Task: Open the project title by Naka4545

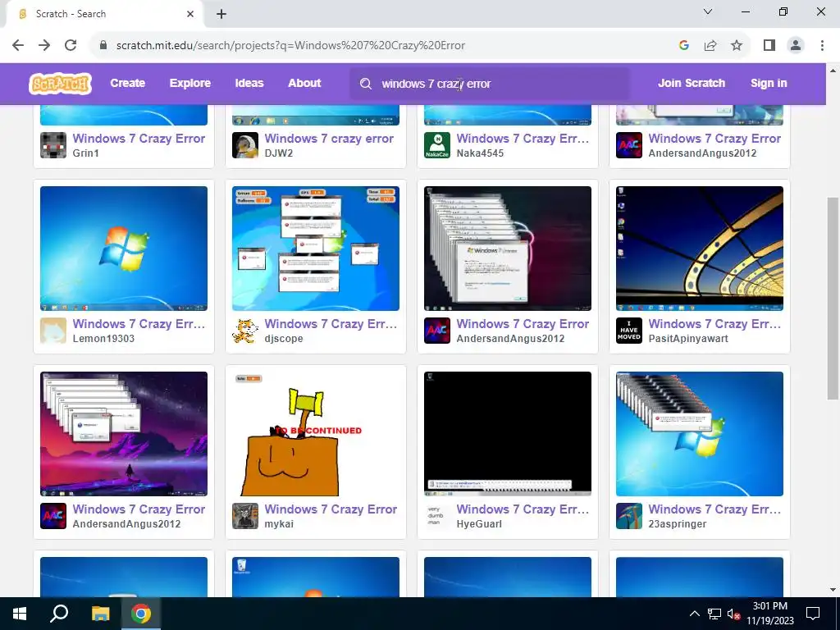Action: tap(523, 138)
